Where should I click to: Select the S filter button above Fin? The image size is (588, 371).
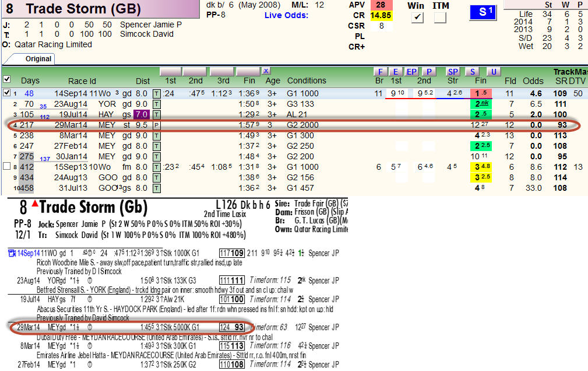473,72
